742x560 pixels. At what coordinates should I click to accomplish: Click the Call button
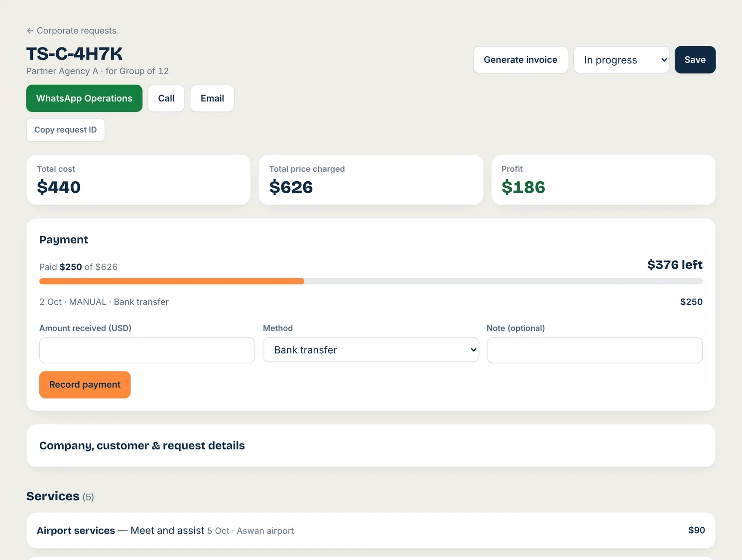click(x=166, y=99)
